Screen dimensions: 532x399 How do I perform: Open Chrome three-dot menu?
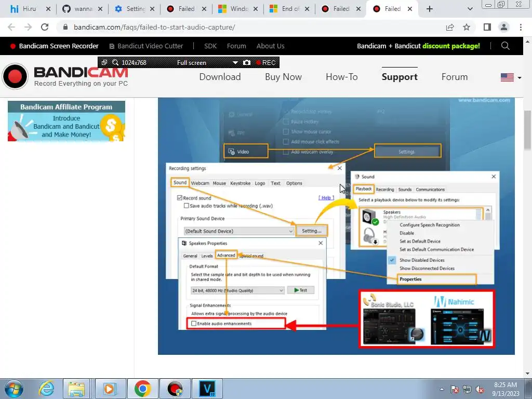521,27
